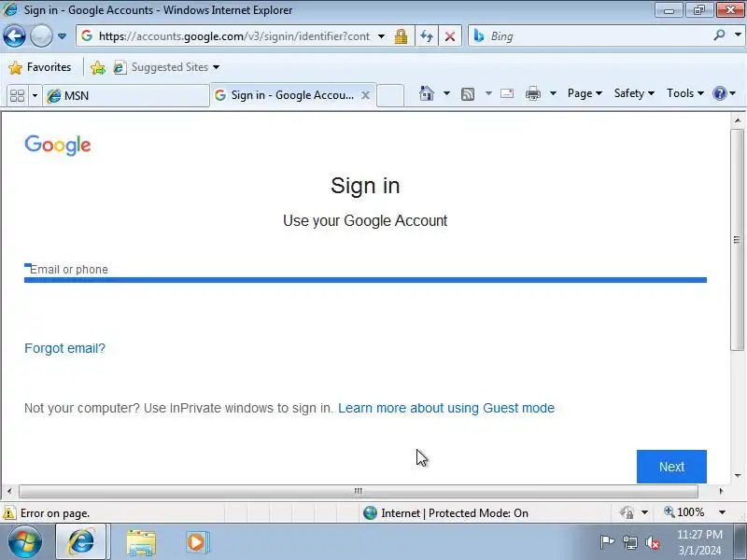The image size is (747, 560).
Task: Open the Tools menu
Action: pos(685,93)
